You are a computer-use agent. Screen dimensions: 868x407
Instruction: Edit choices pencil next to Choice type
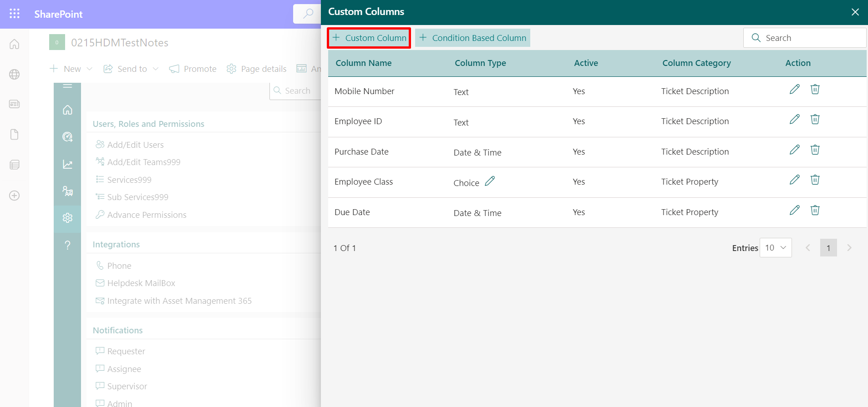pos(490,181)
